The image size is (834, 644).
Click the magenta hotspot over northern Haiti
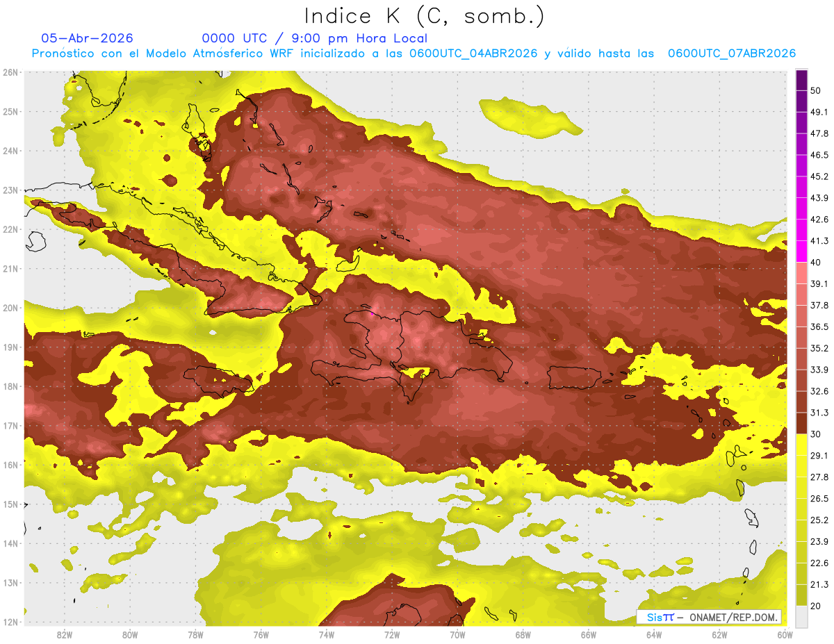click(x=373, y=313)
